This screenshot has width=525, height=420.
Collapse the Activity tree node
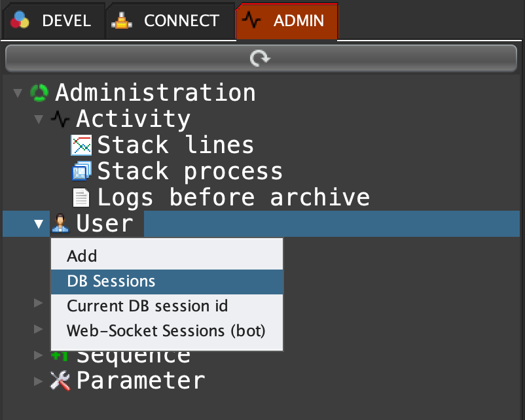click(x=38, y=120)
